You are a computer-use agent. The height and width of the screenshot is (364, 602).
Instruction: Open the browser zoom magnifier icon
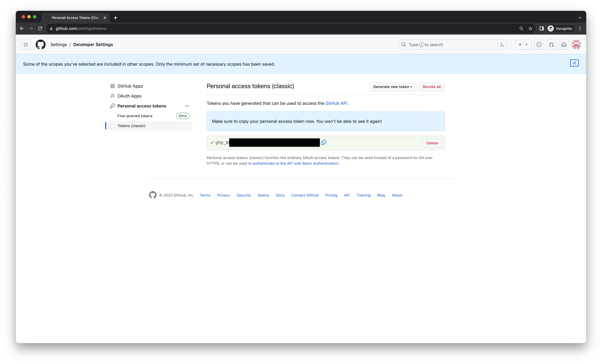521,28
